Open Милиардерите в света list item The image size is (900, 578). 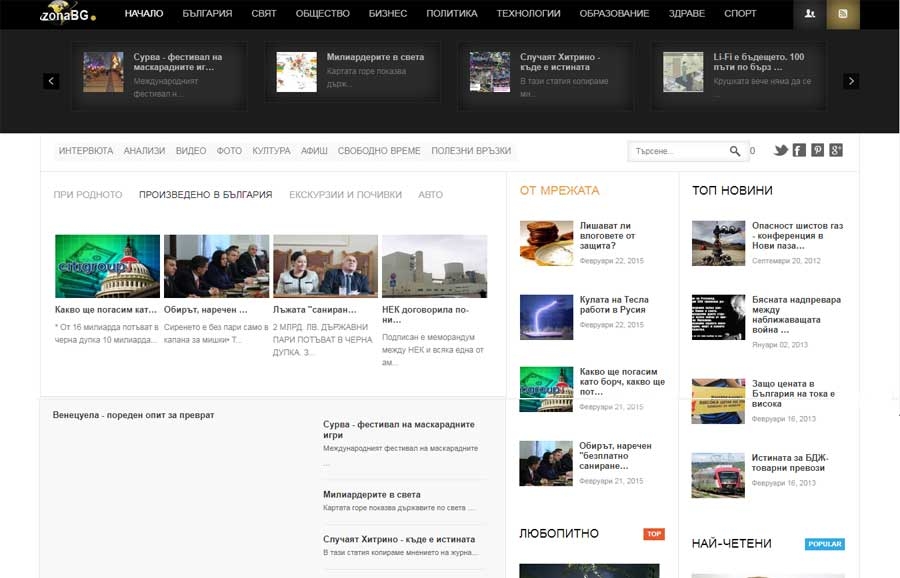372,495
